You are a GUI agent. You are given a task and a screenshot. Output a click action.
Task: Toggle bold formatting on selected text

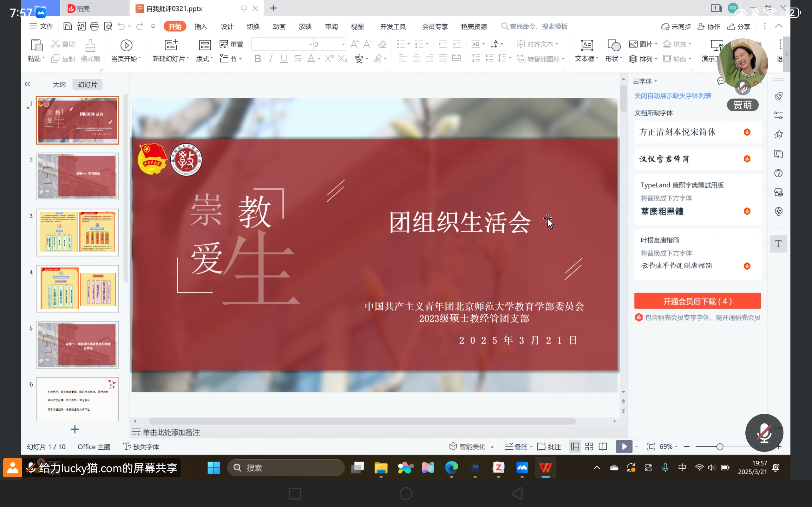coord(257,58)
